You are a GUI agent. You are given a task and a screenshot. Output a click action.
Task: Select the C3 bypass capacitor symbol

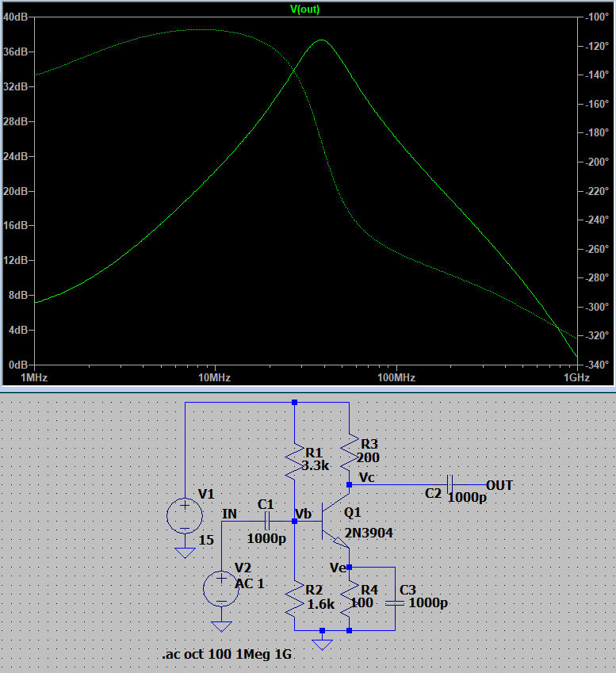pos(394,602)
